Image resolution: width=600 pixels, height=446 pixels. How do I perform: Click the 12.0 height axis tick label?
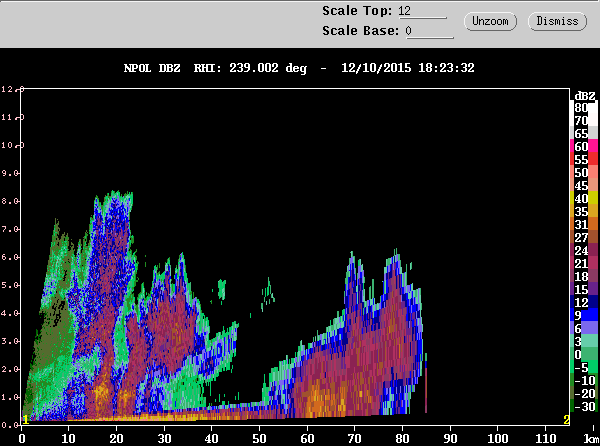point(10,89)
